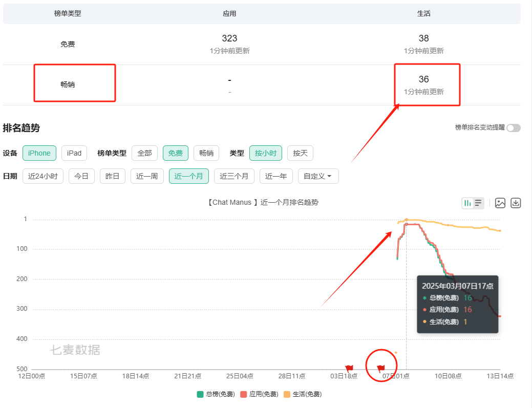Click the circled red flag marker
This screenshot has width=532, height=408.
[x=380, y=368]
